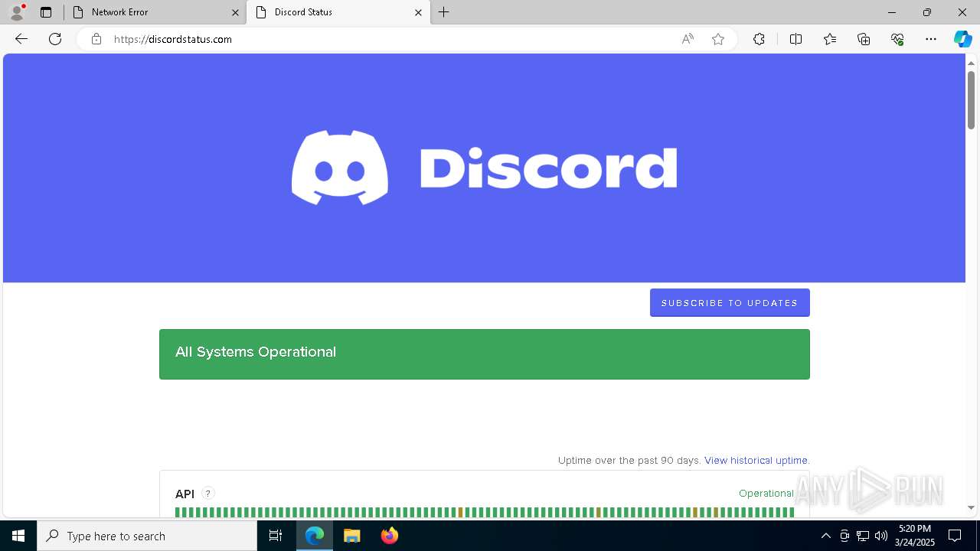The width and height of the screenshot is (980, 551).
Task: Switch to the Network Error tab
Action: point(155,12)
